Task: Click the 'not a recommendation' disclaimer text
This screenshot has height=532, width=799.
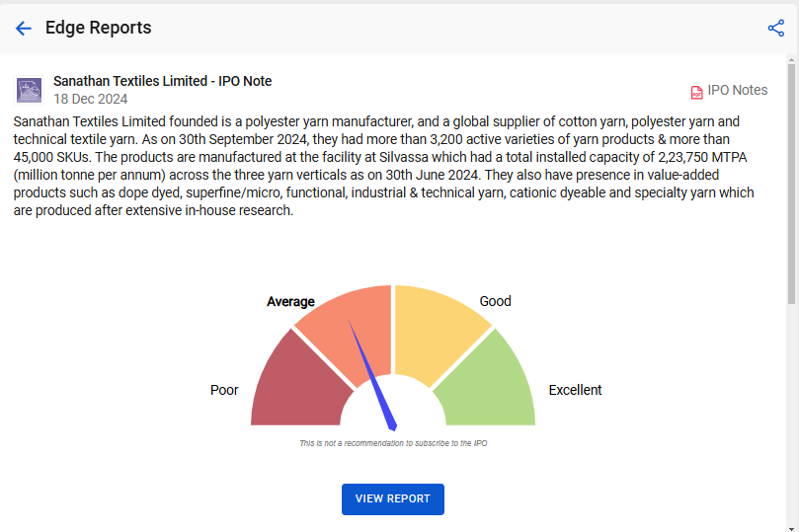Action: pyautogui.click(x=393, y=443)
